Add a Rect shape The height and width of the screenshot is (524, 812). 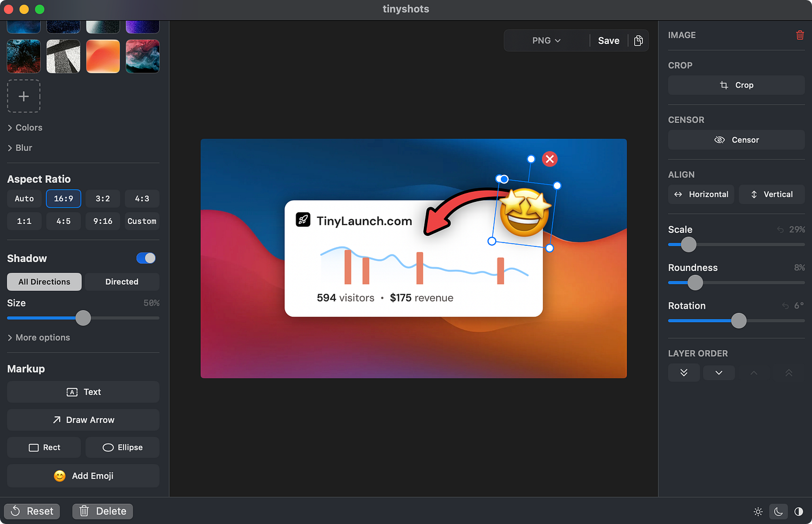coord(44,448)
